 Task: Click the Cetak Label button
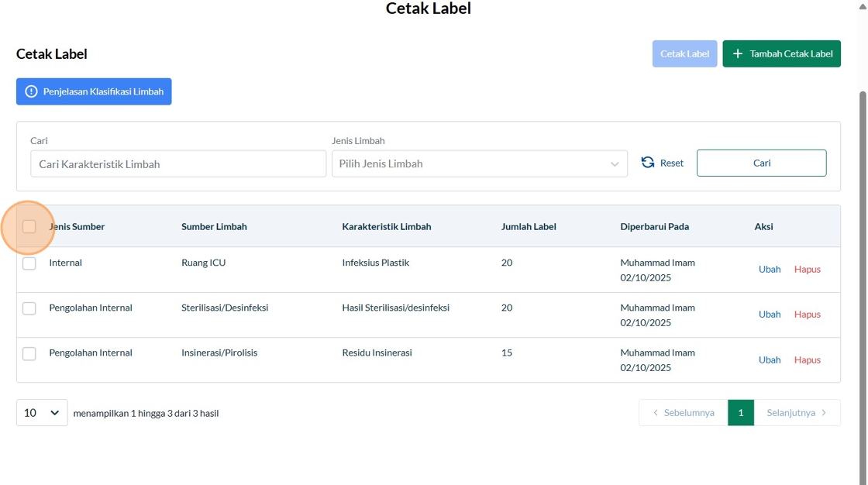684,54
